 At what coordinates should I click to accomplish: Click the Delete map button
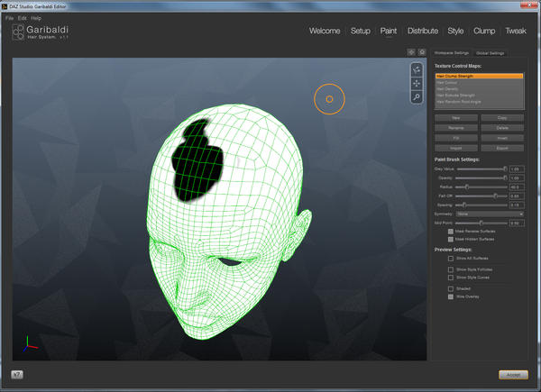click(502, 128)
